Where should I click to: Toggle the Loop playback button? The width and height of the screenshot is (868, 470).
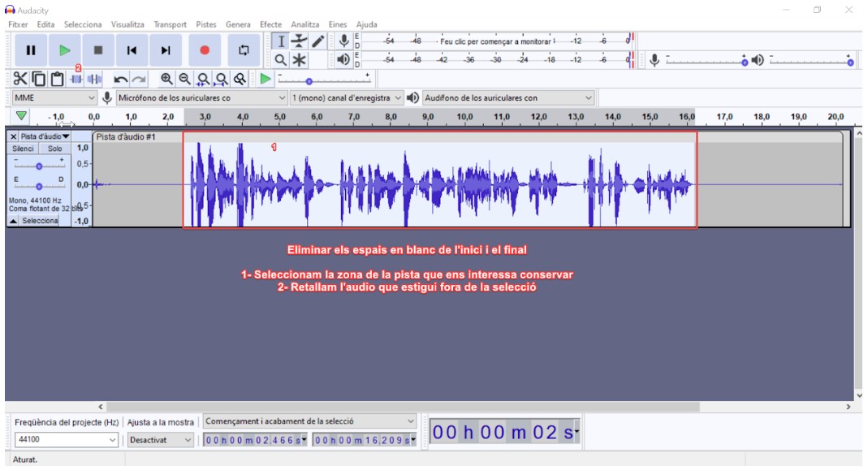pos(244,50)
